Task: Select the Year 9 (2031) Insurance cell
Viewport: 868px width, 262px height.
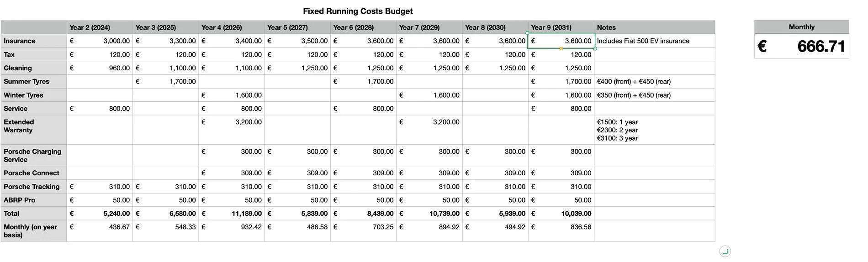Action: click(x=561, y=41)
